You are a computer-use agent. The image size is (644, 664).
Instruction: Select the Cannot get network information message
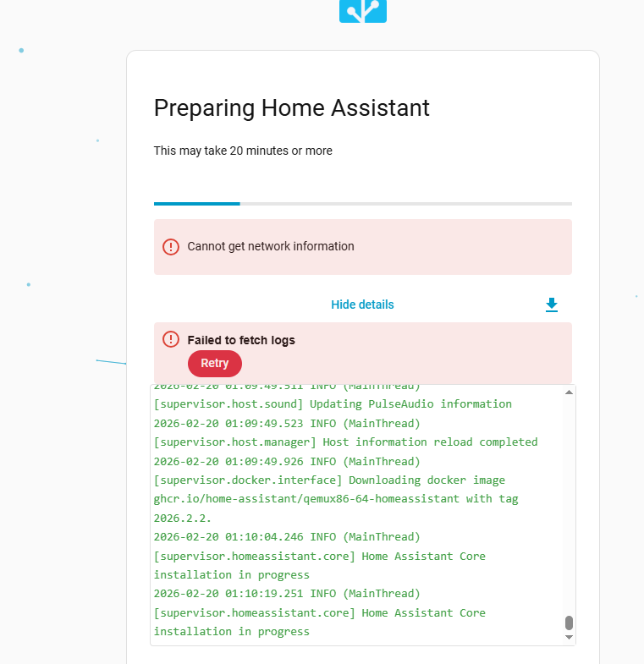271,247
